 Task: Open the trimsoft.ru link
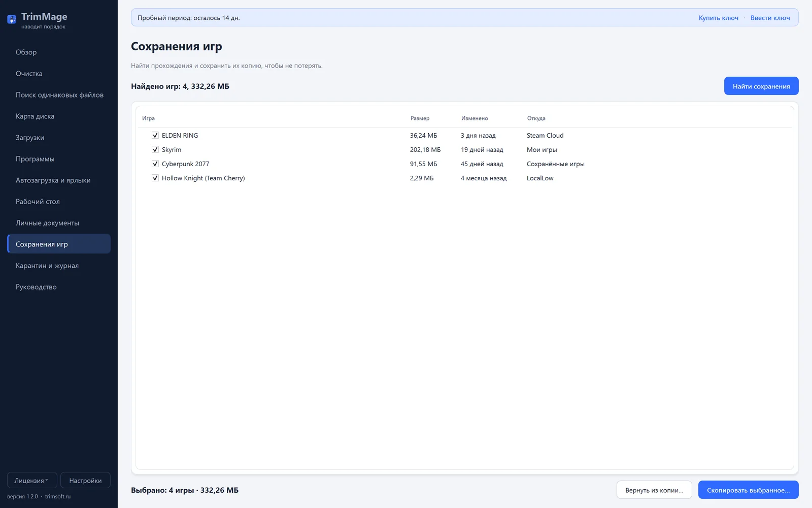(58, 496)
